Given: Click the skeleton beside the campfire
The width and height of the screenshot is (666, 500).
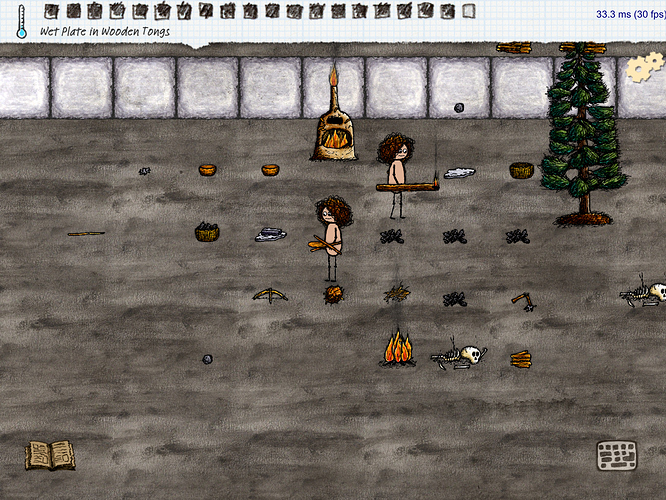Looking at the screenshot, I should pyautogui.click(x=459, y=356).
